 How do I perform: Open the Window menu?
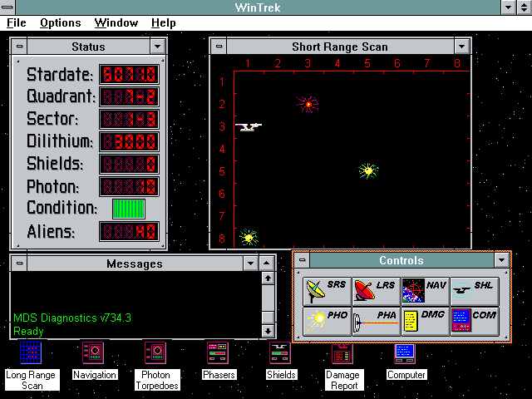tap(116, 23)
